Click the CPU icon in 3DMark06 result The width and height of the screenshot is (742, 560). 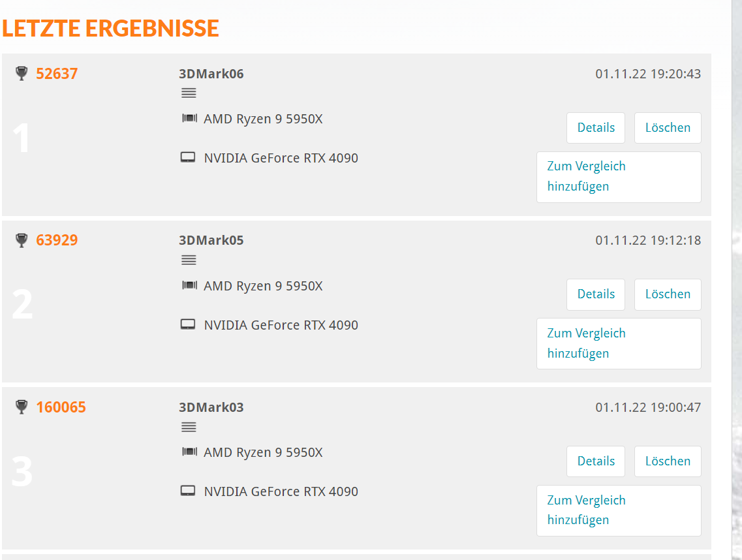[x=189, y=118]
